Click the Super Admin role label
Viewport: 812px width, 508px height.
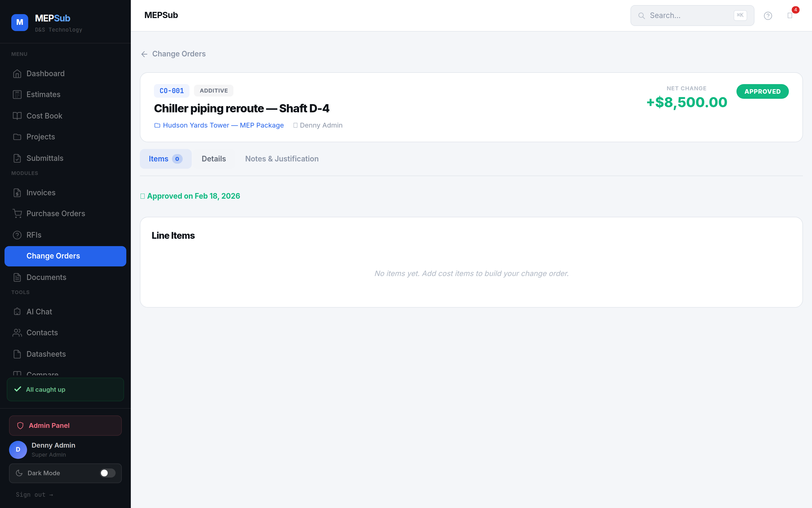pyautogui.click(x=49, y=455)
